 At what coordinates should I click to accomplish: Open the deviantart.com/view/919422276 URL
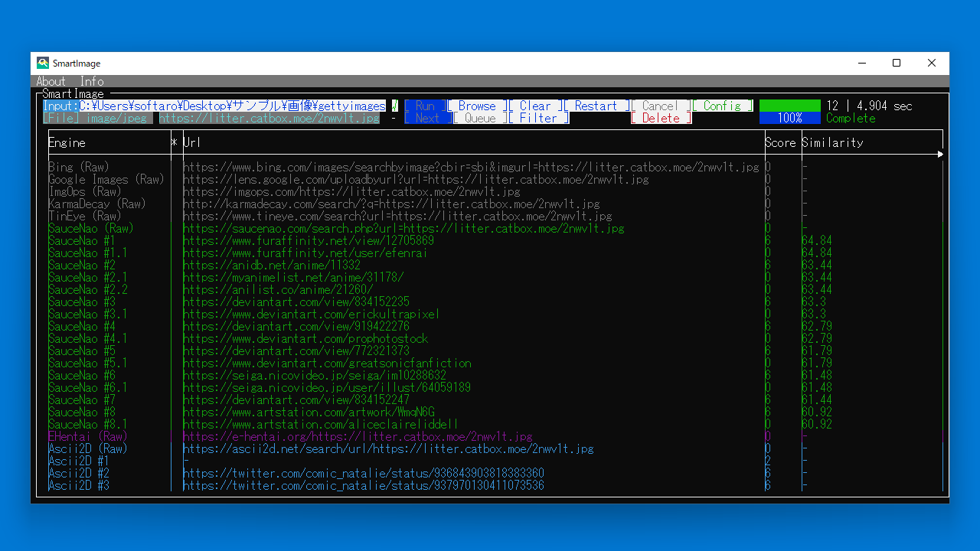[296, 326]
